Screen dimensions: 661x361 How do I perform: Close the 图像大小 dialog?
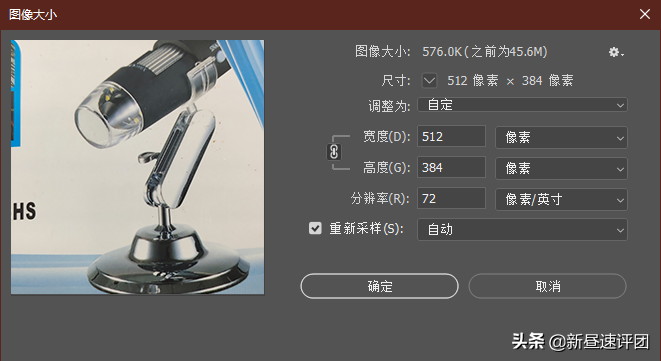tap(645, 14)
